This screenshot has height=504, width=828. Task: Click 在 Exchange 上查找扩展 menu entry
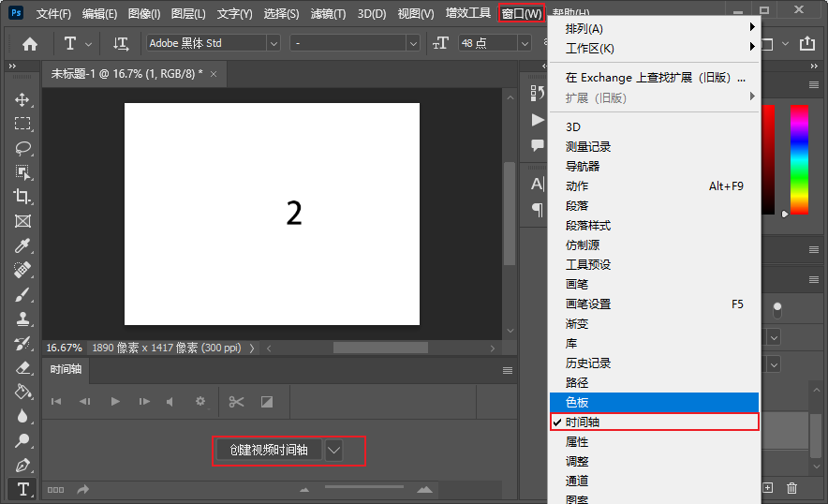coord(654,78)
